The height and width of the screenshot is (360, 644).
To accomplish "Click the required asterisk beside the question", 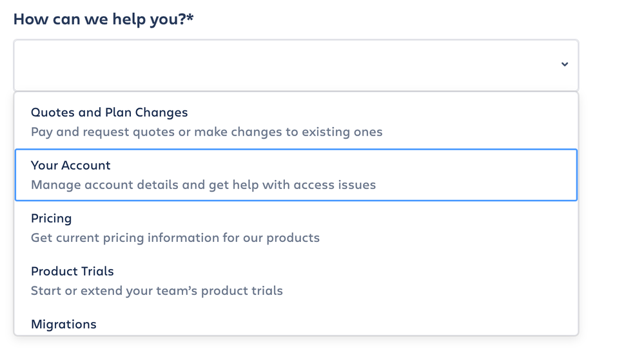I will pyautogui.click(x=190, y=18).
